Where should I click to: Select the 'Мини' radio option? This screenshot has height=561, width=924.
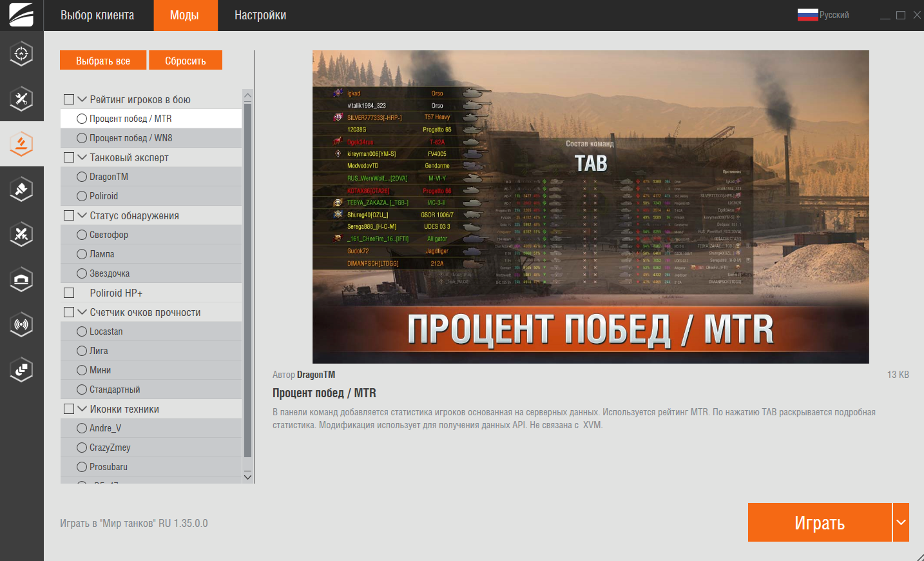(x=82, y=370)
